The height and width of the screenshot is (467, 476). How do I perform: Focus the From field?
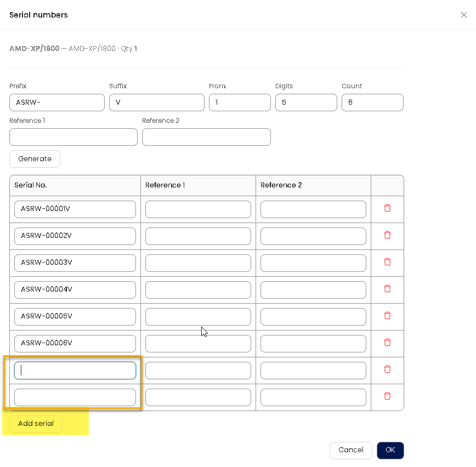[x=240, y=102]
